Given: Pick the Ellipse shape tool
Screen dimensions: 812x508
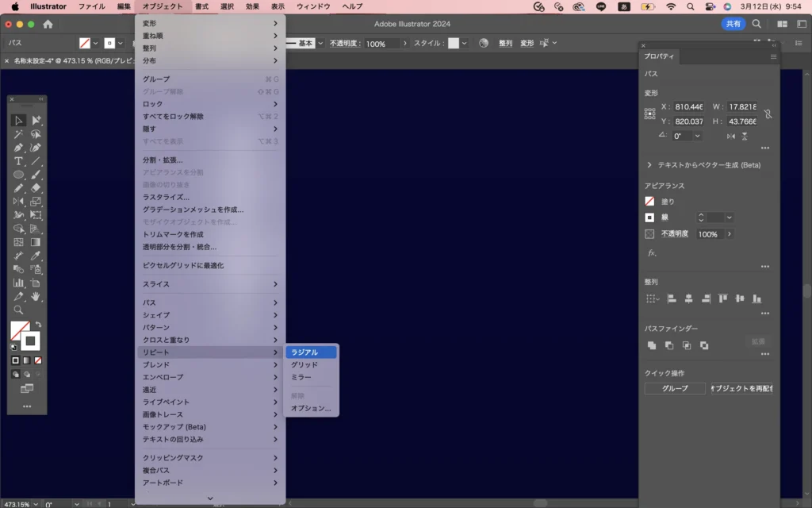Looking at the screenshot, I should 18,175.
